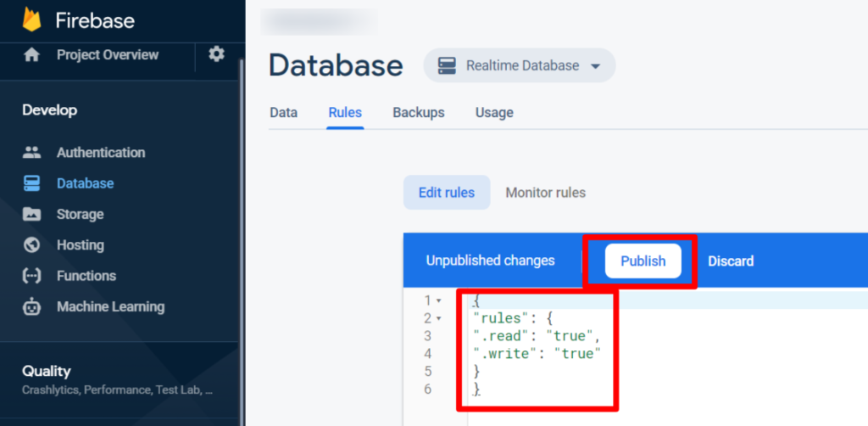The width and height of the screenshot is (868, 426).
Task: Switch to the Data tab
Action: (x=283, y=113)
